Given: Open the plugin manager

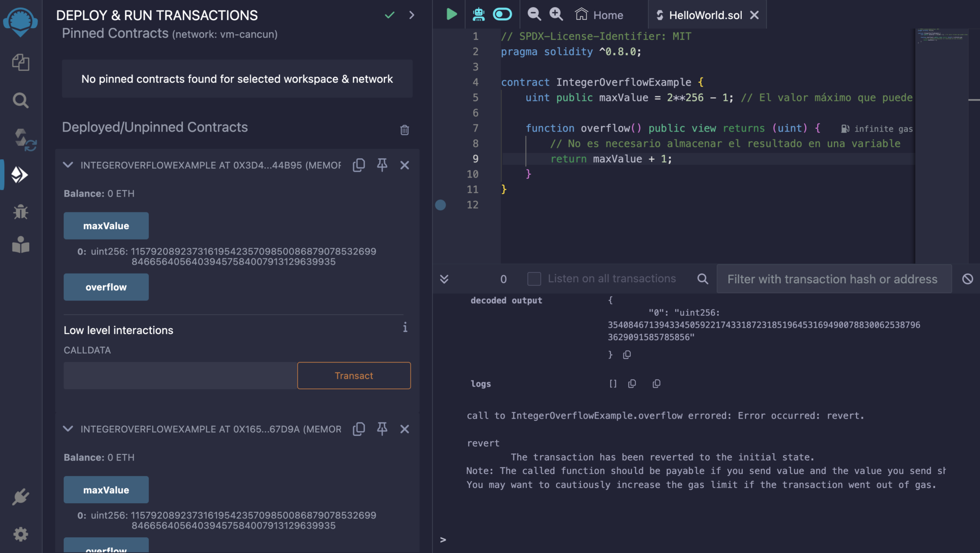Looking at the screenshot, I should pyautogui.click(x=21, y=497).
